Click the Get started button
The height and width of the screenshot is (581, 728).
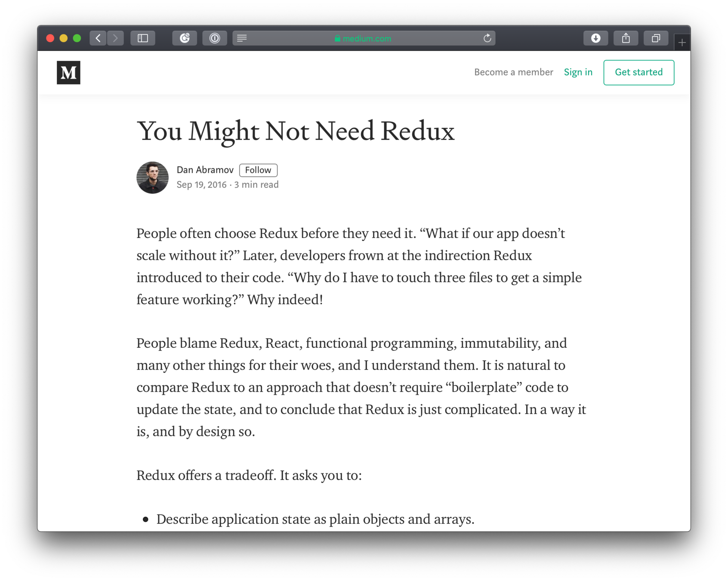click(639, 72)
